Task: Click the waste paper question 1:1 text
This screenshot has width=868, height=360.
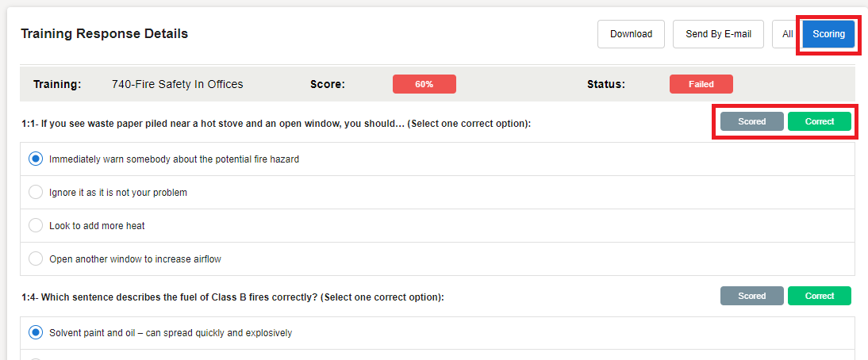Action: point(275,124)
